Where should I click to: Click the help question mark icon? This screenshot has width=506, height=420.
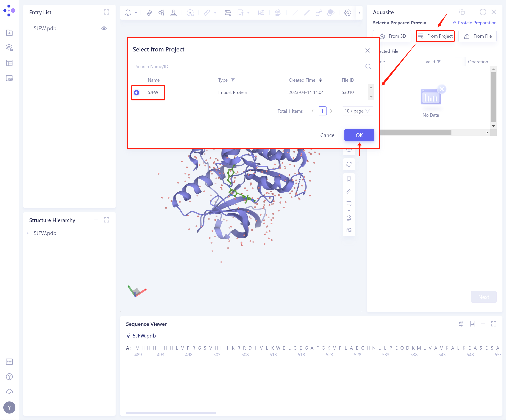coord(9,377)
